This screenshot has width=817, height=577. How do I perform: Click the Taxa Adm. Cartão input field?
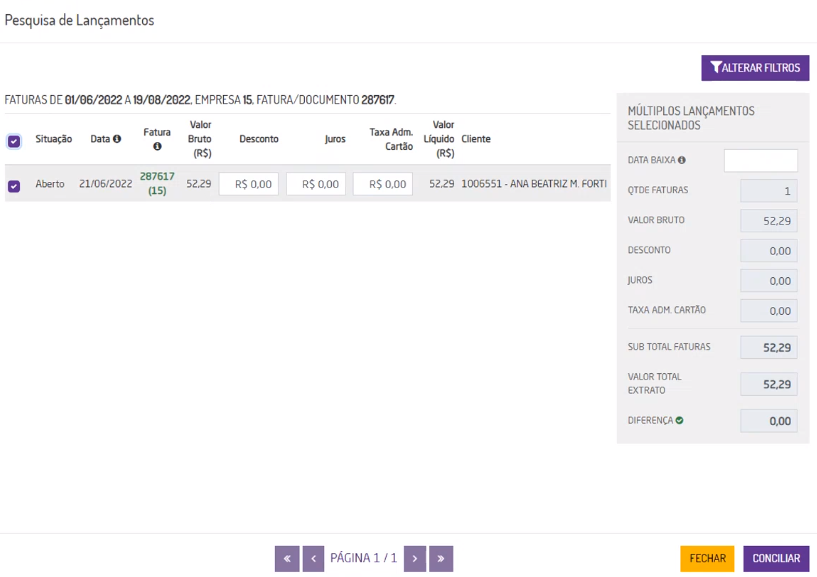(x=383, y=184)
